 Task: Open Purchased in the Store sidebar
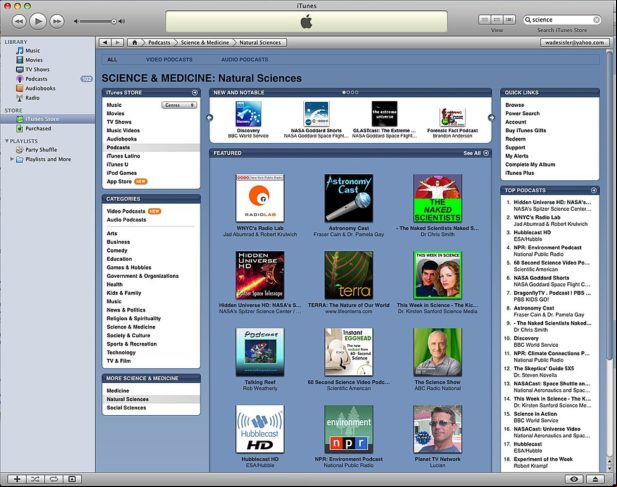(38, 128)
